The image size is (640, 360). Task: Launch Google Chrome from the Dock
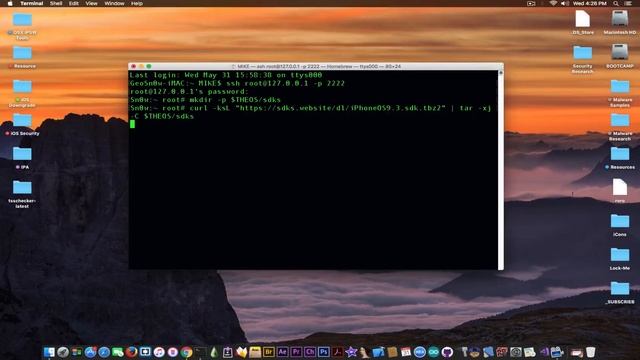(x=187, y=352)
